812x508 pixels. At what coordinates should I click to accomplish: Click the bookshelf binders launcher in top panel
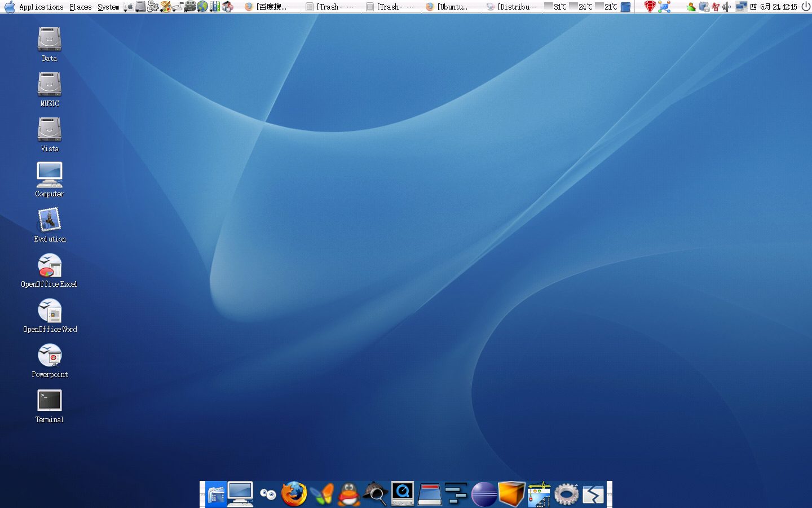tap(215, 7)
